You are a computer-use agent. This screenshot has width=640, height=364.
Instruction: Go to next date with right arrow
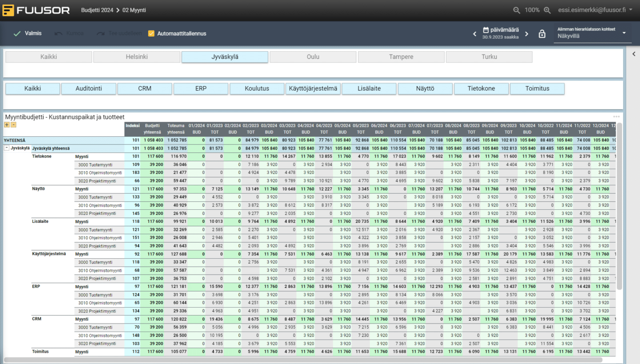pos(527,34)
